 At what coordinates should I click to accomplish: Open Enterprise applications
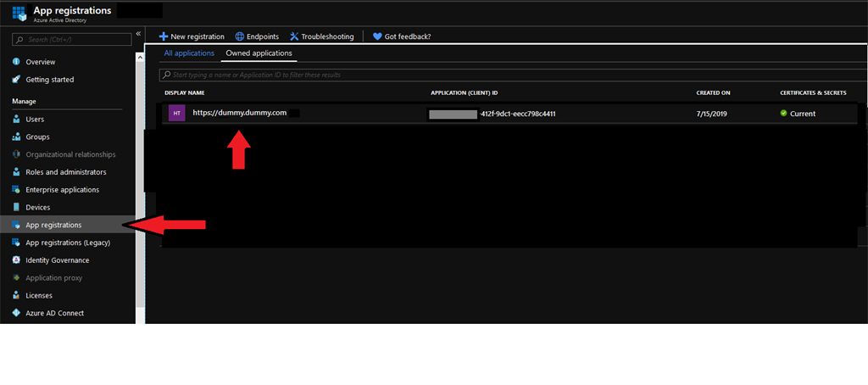(x=63, y=189)
